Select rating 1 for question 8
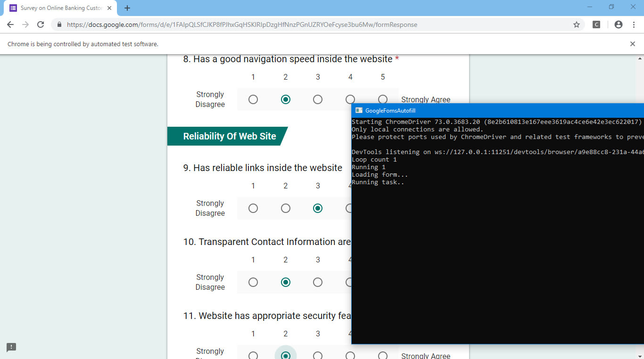The height and width of the screenshot is (359, 644). (253, 99)
